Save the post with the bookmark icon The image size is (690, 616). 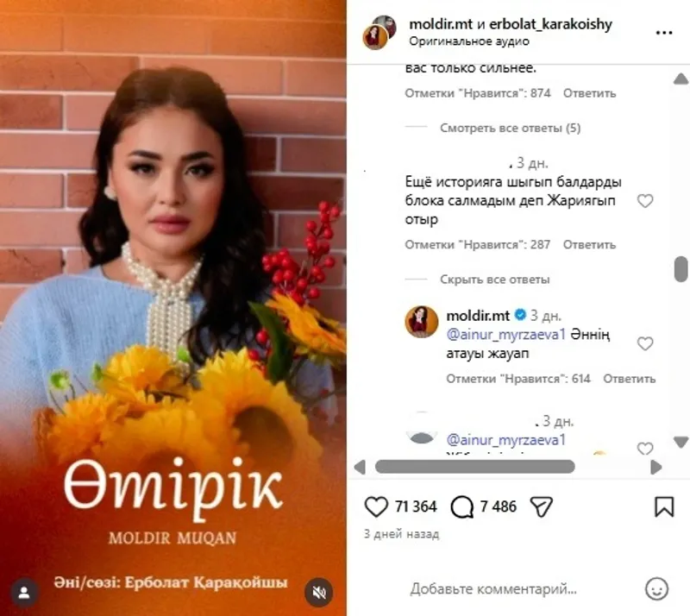click(664, 506)
